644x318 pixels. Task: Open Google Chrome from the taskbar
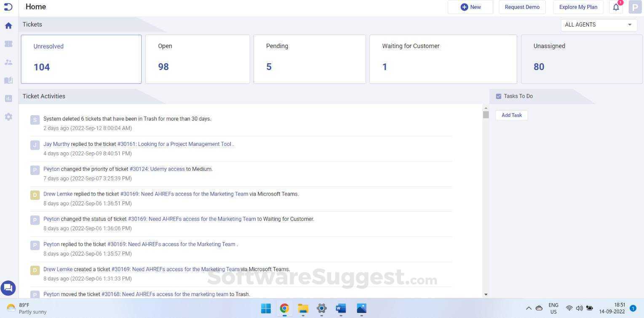[x=284, y=308]
